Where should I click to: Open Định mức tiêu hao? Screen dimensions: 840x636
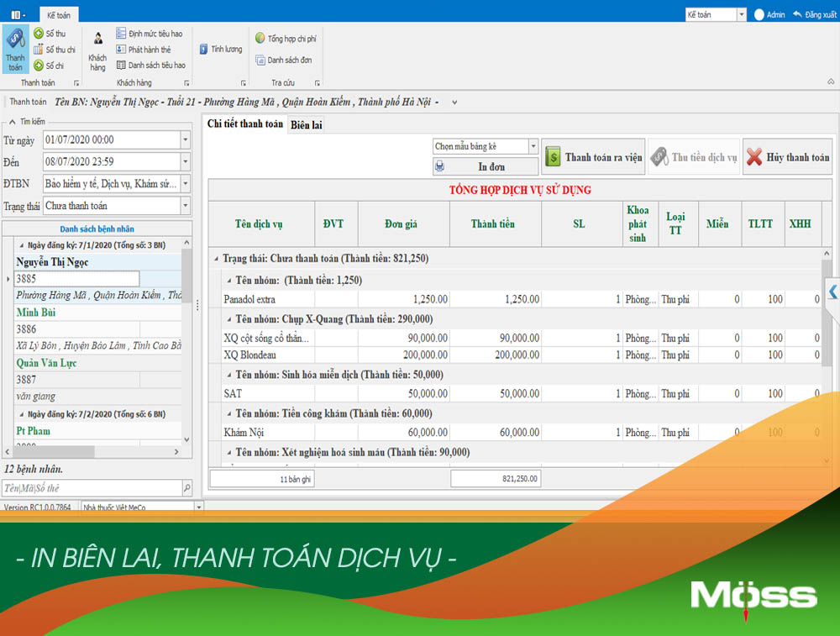pos(150,34)
